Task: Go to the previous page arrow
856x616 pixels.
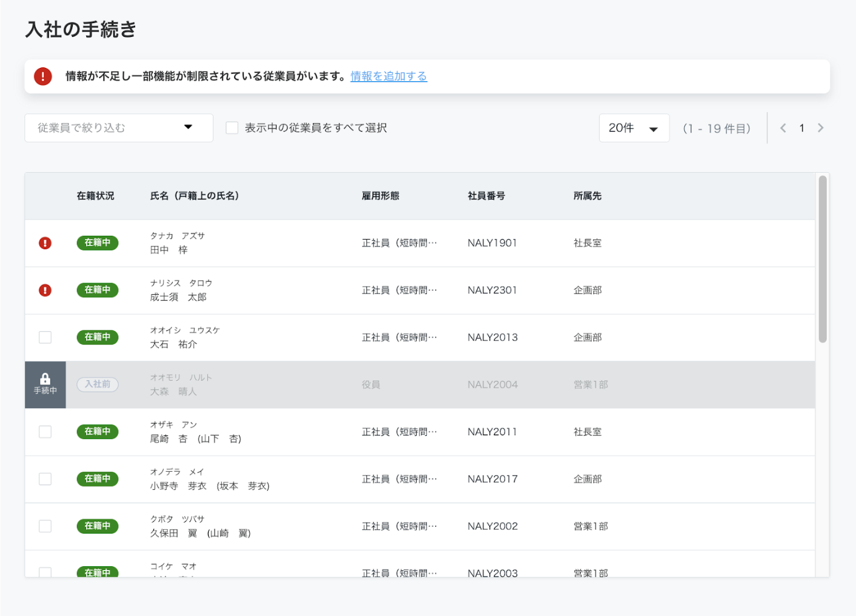Action: click(783, 128)
